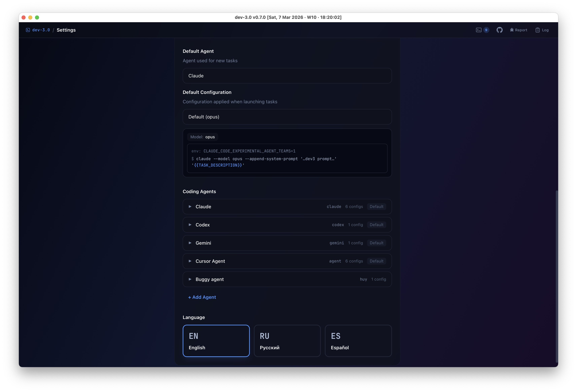Select the ES Español language option
577x392 pixels.
tap(358, 341)
